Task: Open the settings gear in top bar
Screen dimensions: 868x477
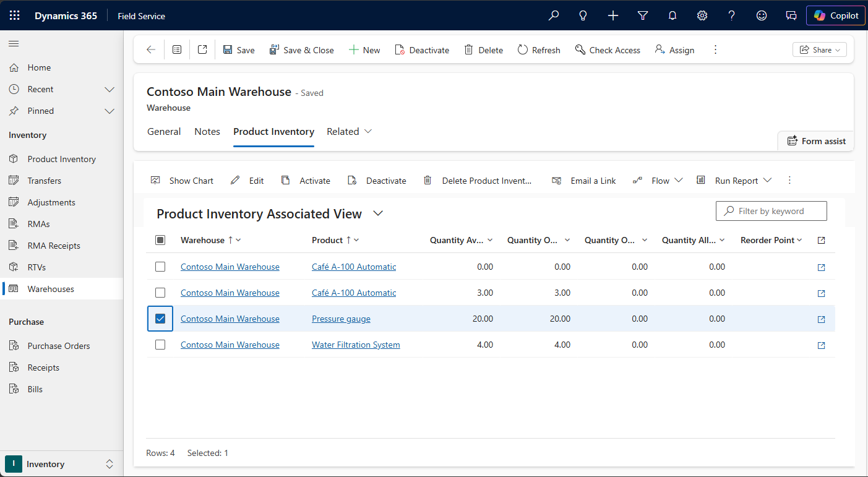Action: [702, 15]
